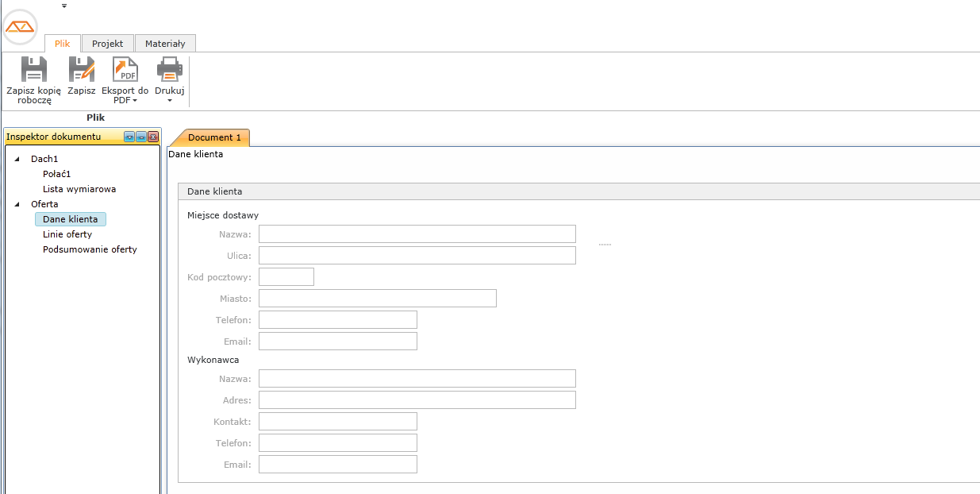Collapse the Oferta tree node
The height and width of the screenshot is (494, 980).
coord(17,205)
